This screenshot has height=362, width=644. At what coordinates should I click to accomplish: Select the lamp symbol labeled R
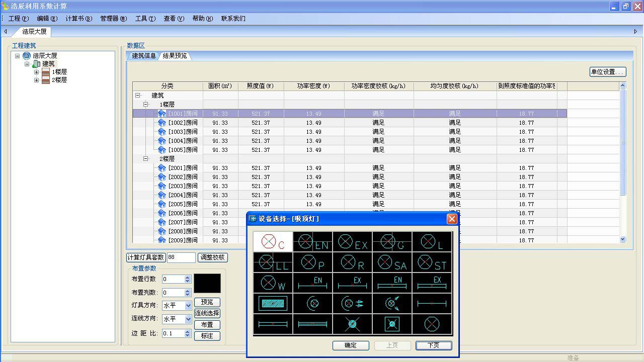pos(352,262)
